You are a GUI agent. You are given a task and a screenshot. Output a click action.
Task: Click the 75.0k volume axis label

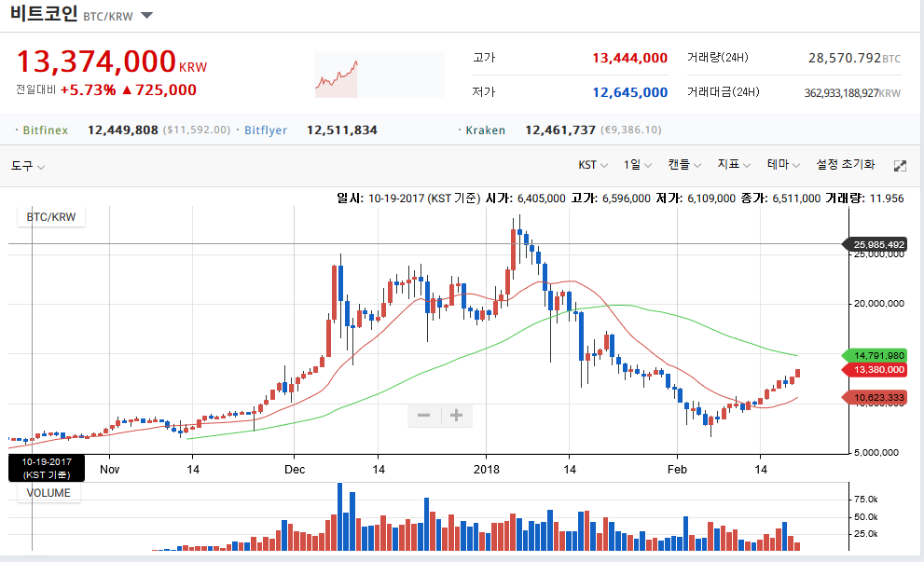(865, 499)
